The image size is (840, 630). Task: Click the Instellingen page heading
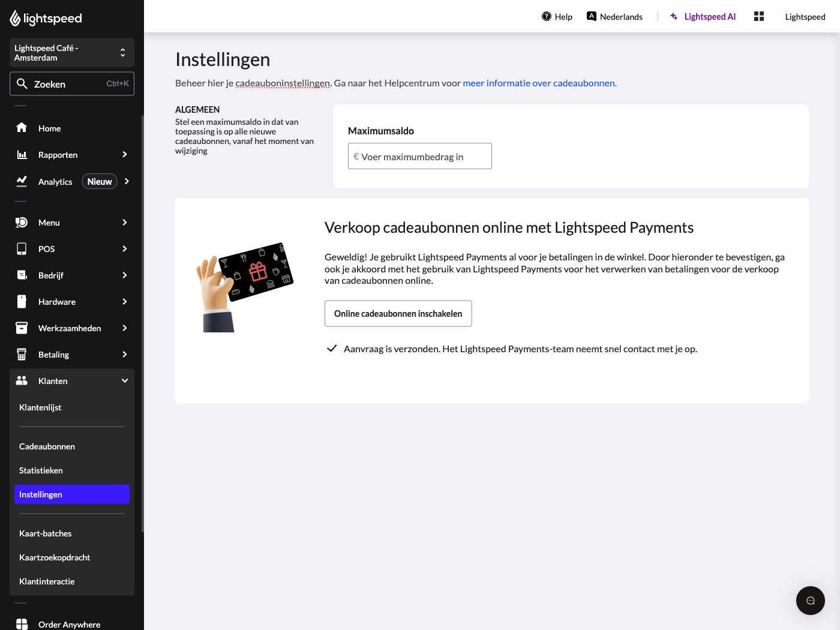click(x=223, y=59)
